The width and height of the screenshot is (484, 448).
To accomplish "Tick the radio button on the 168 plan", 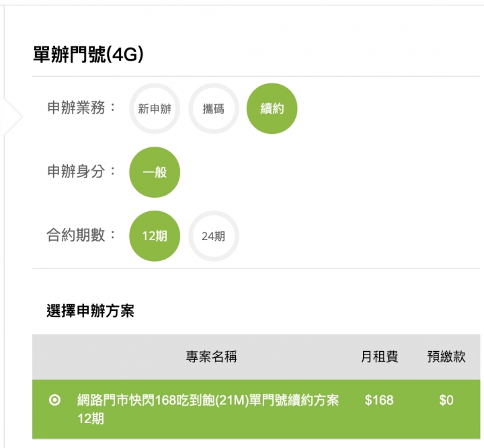I will coord(55,400).
